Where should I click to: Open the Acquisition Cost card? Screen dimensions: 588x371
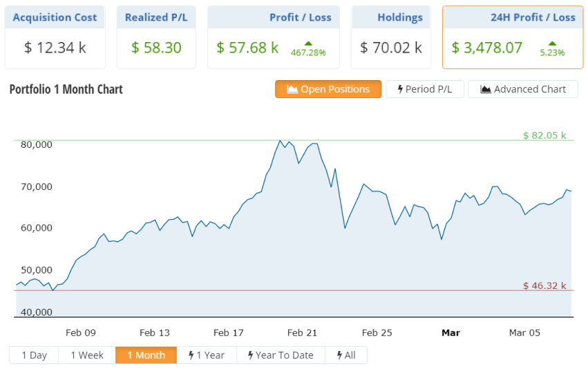pyautogui.click(x=55, y=37)
